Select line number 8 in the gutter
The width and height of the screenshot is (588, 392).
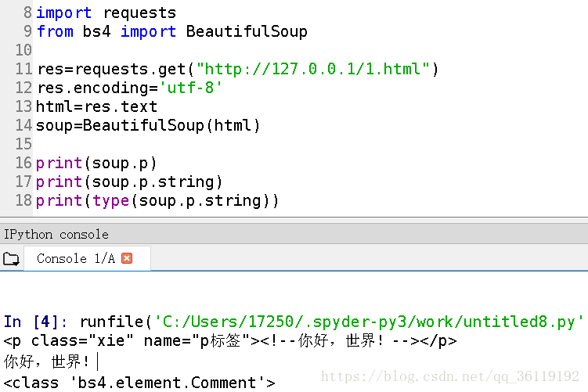click(27, 13)
